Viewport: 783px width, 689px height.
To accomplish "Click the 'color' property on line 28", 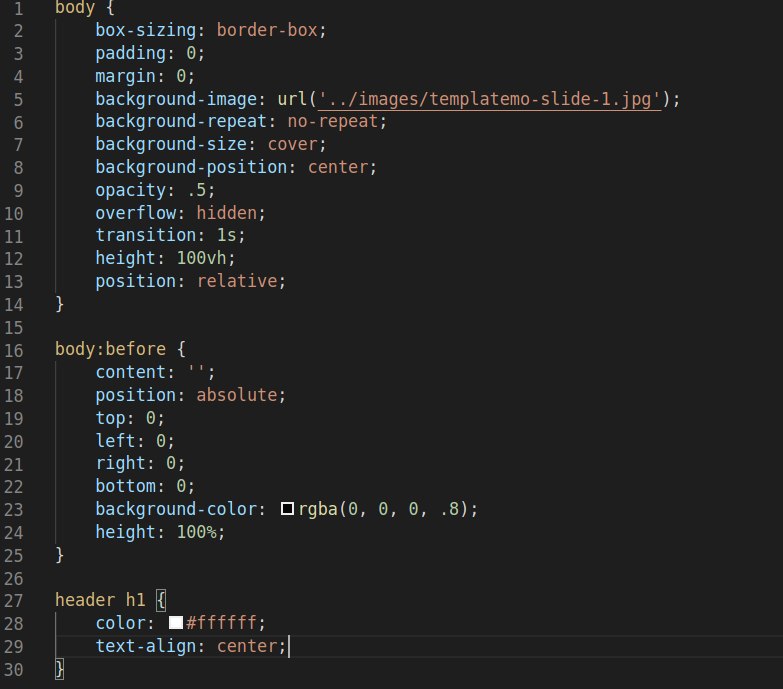I will pos(120,623).
